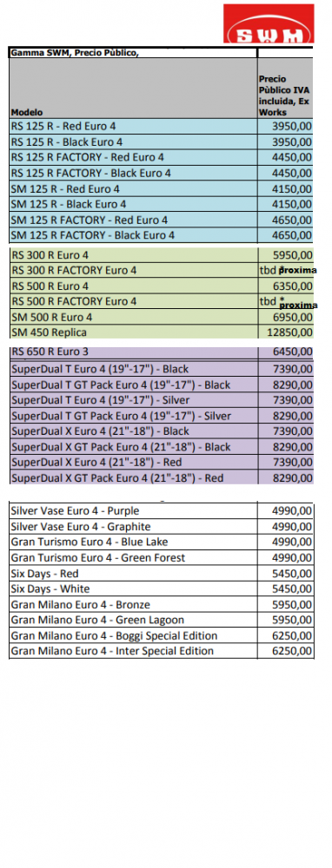Select Silver Vase Euro 4 - Purple

pos(75,511)
